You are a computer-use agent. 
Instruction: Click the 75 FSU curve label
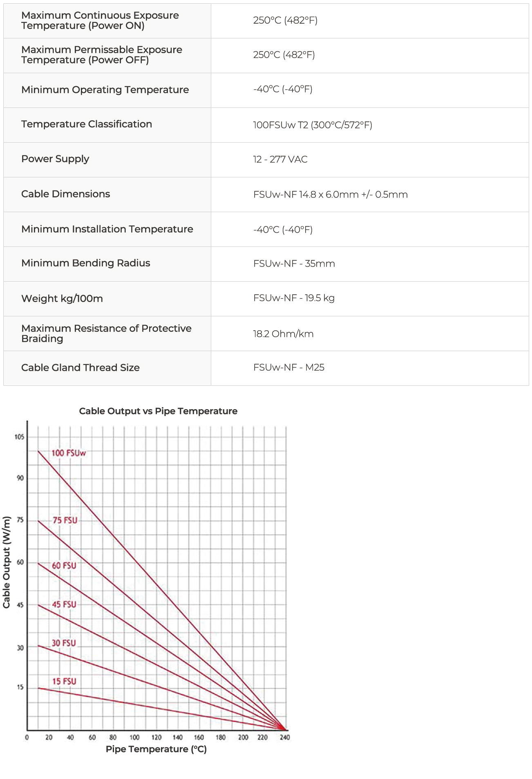pyautogui.click(x=65, y=520)
